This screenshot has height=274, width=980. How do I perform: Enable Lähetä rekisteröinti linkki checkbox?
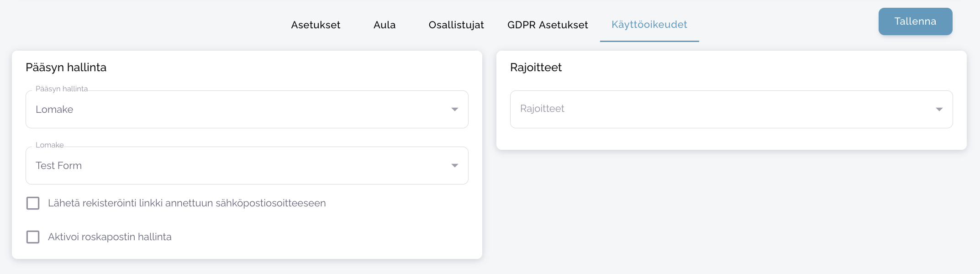(33, 203)
